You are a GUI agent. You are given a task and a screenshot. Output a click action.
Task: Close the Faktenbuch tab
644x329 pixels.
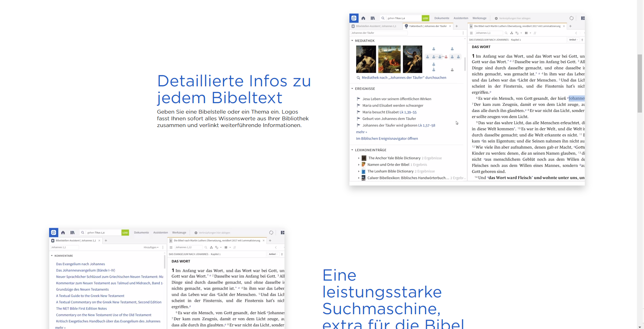(x=450, y=26)
